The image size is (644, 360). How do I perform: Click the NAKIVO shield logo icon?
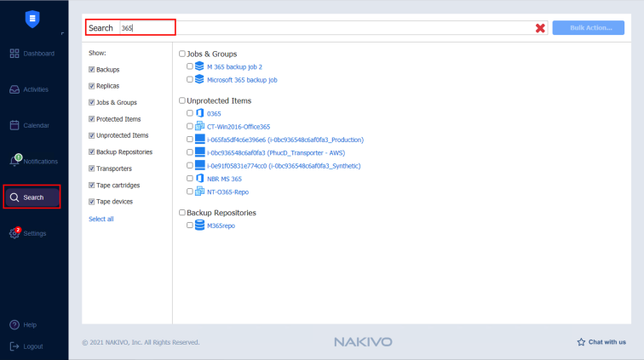32,19
